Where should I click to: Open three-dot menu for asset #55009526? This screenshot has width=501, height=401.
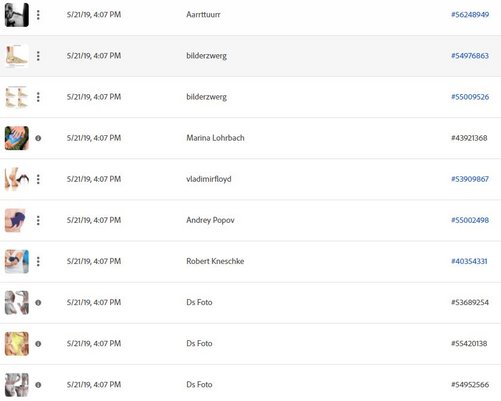tap(38, 97)
